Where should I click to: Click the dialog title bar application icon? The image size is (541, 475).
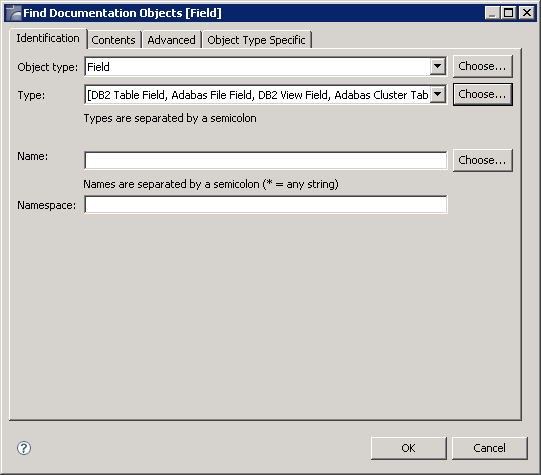coord(14,13)
